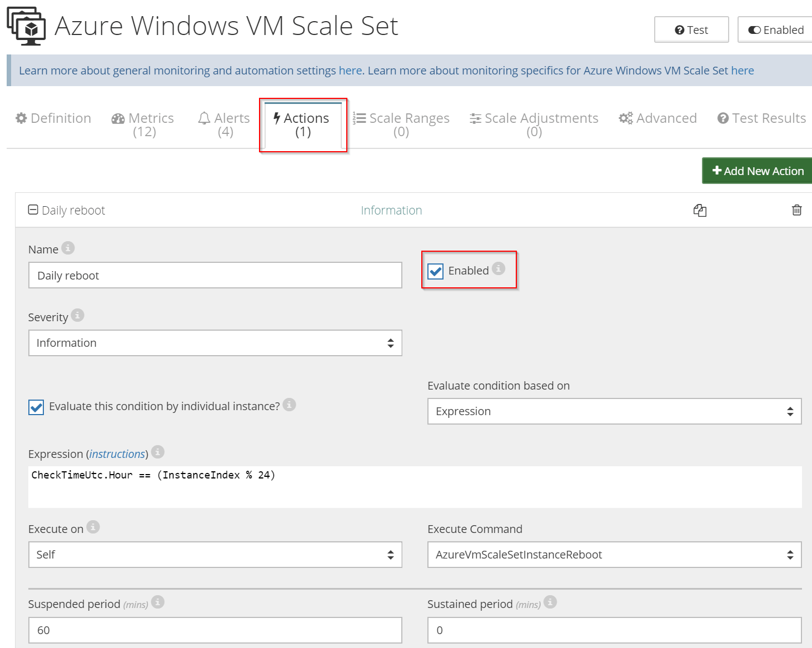812x648 pixels.
Task: Click the copy action icon for Daily reboot
Action: (x=700, y=210)
